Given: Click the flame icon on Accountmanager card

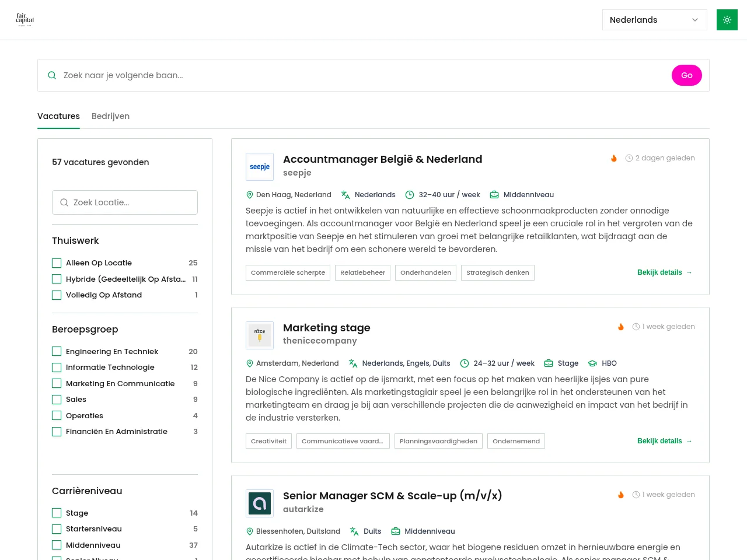Looking at the screenshot, I should pos(614,158).
